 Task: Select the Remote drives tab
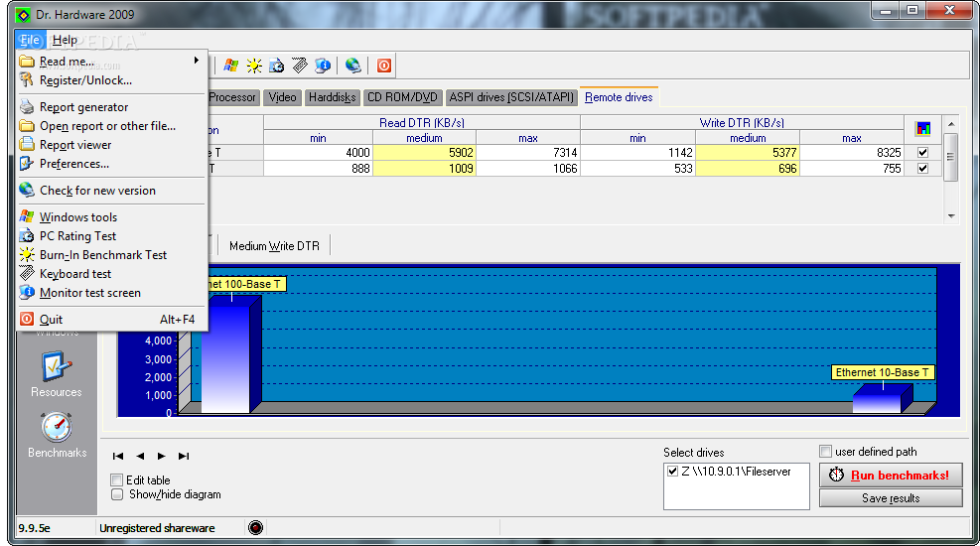coord(619,97)
